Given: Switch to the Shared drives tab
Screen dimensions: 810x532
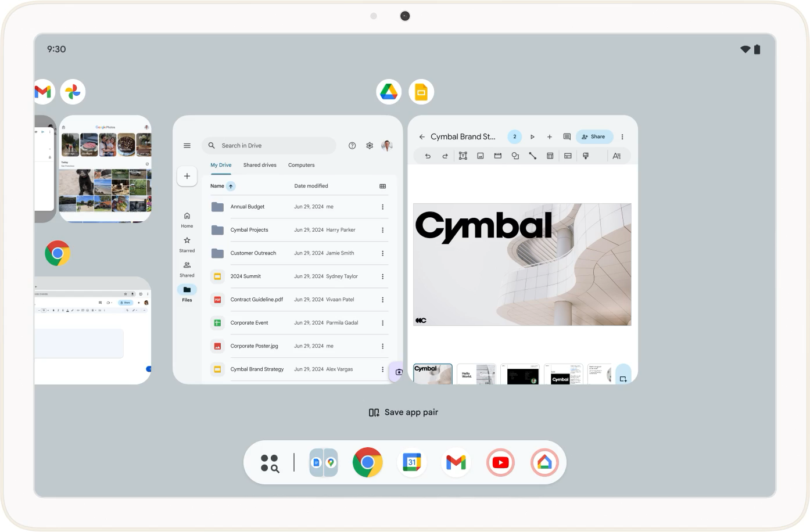Looking at the screenshot, I should coord(260,165).
